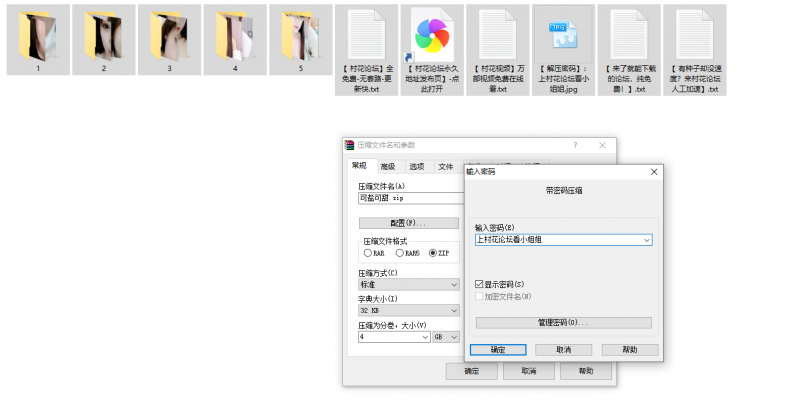Open the folder named 2
The height and width of the screenshot is (414, 800).
pos(103,36)
